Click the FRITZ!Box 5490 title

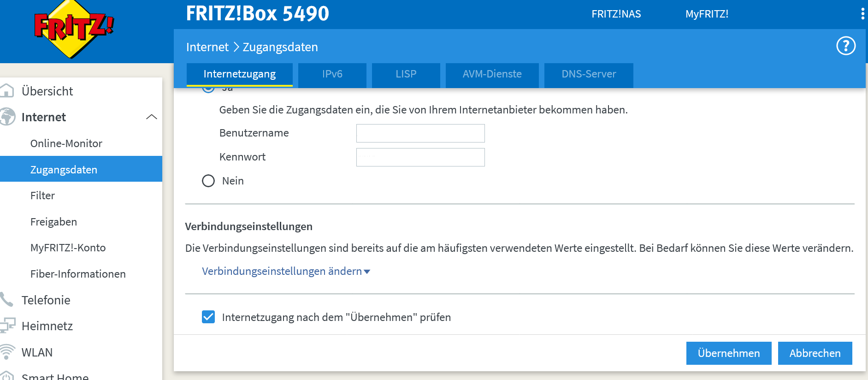click(258, 13)
